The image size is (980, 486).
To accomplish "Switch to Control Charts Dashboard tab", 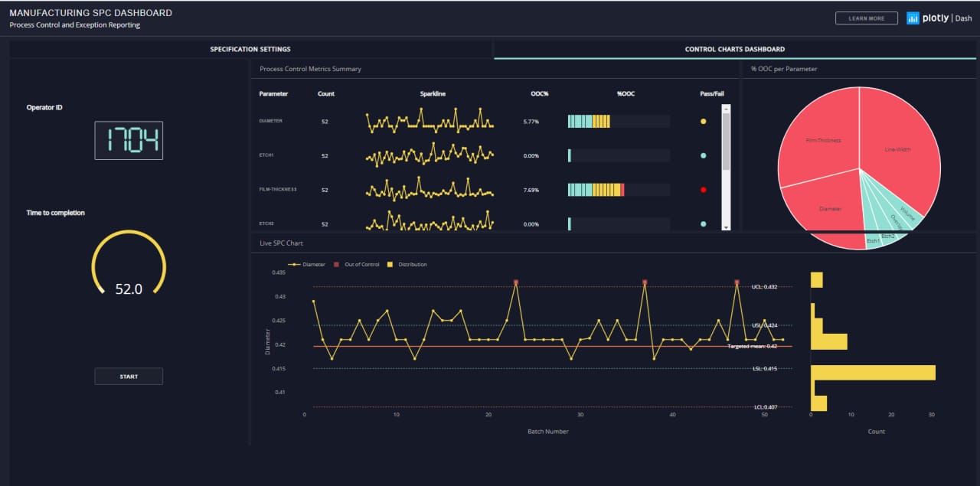I will pos(735,49).
